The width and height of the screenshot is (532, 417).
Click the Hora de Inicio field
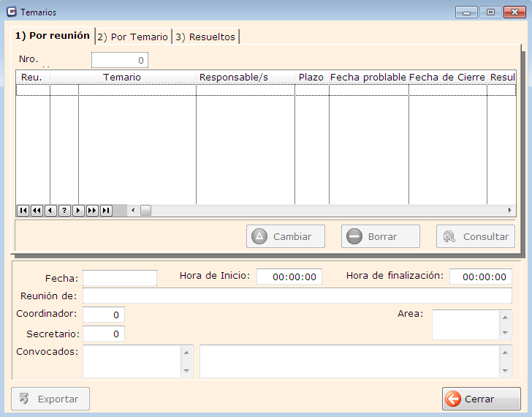tap(289, 277)
